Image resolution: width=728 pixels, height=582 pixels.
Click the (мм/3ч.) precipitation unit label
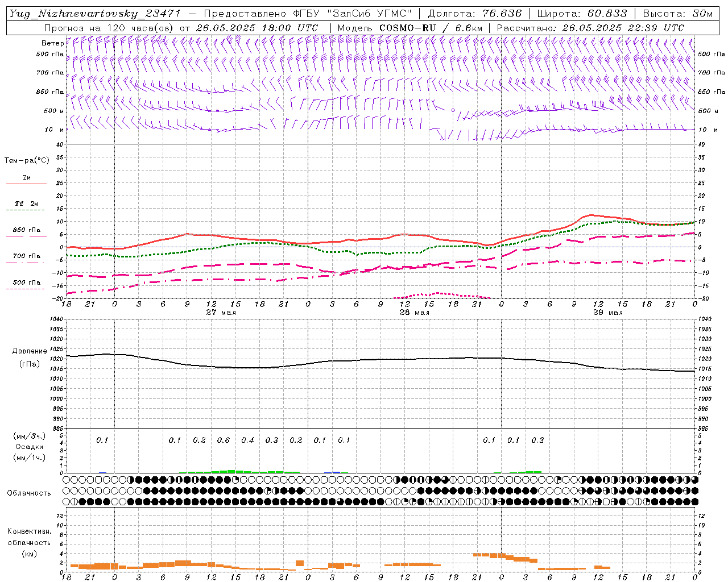click(x=30, y=436)
